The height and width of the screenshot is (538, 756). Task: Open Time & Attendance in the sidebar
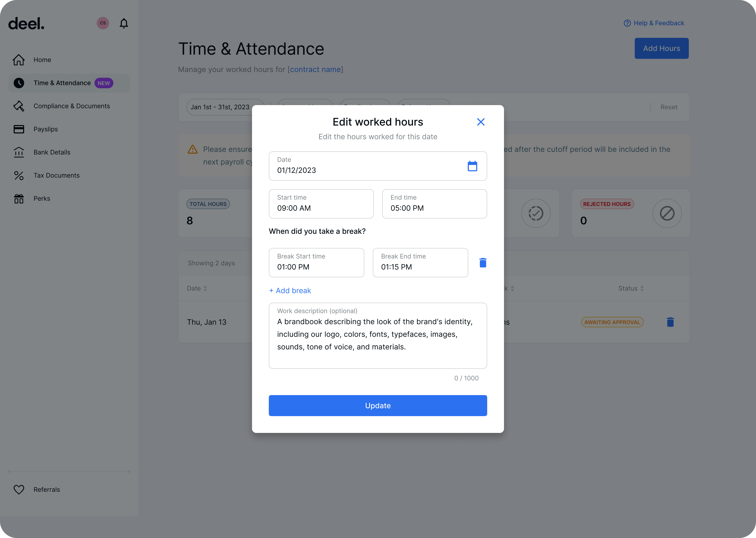69,83
